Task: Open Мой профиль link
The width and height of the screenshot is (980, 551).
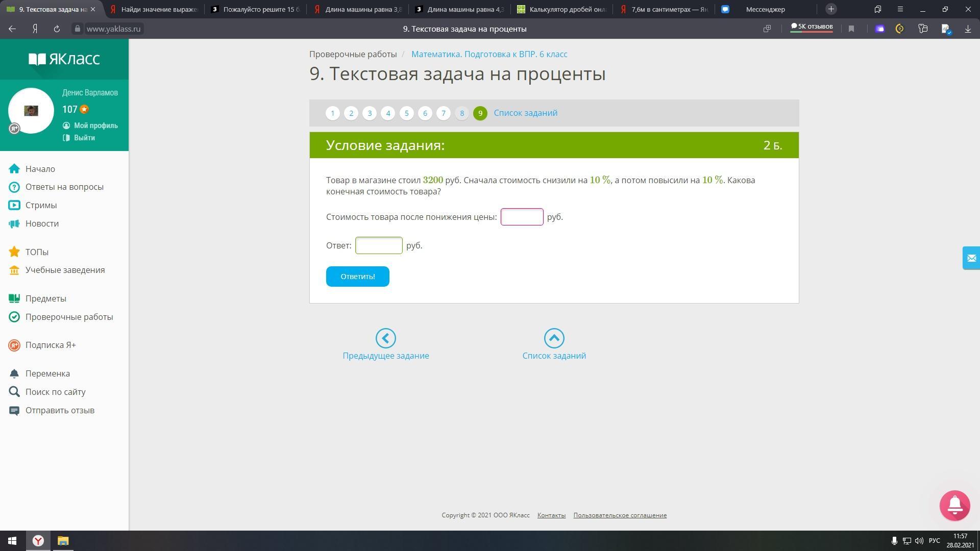Action: [90, 126]
